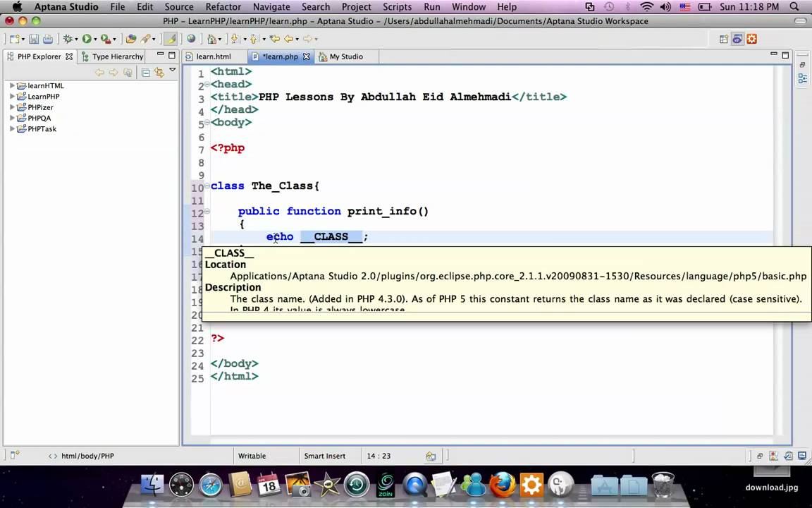Run the script with the green play icon
The width and height of the screenshot is (812, 508).
coord(87,39)
